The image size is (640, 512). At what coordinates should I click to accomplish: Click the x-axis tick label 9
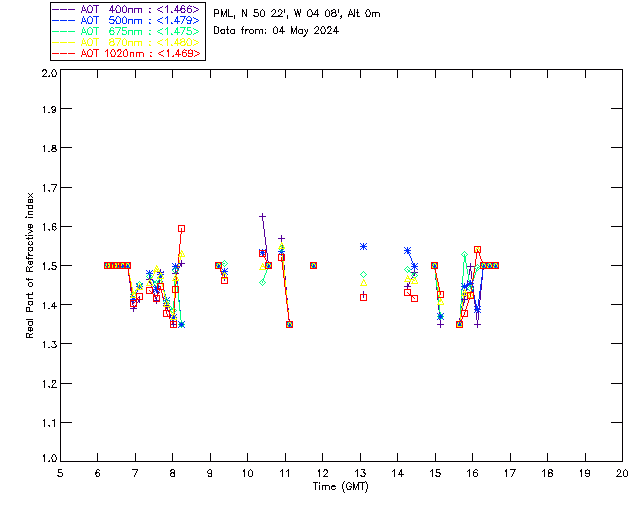pos(210,473)
